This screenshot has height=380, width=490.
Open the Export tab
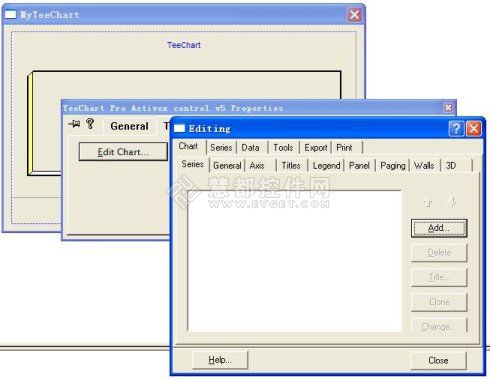[315, 148]
